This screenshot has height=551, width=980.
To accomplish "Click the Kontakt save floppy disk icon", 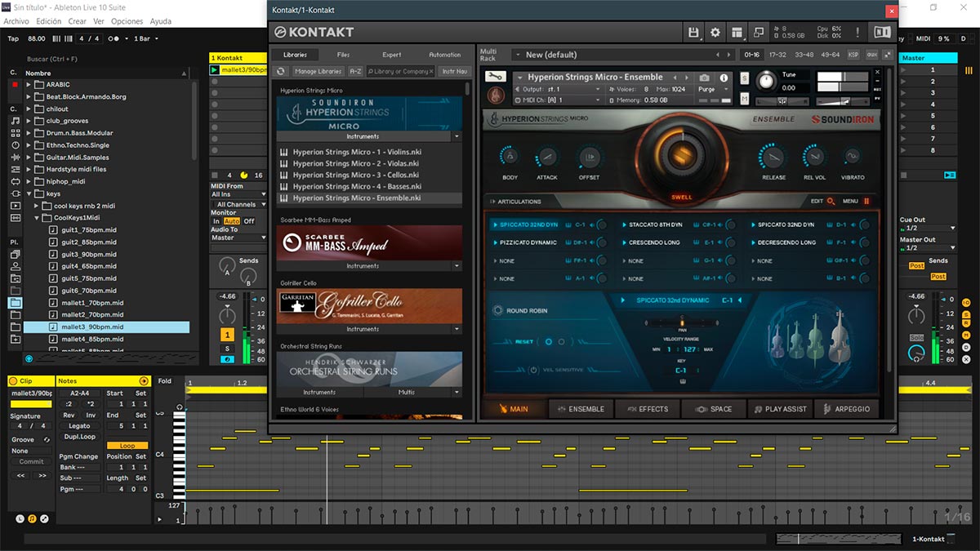I will click(693, 33).
